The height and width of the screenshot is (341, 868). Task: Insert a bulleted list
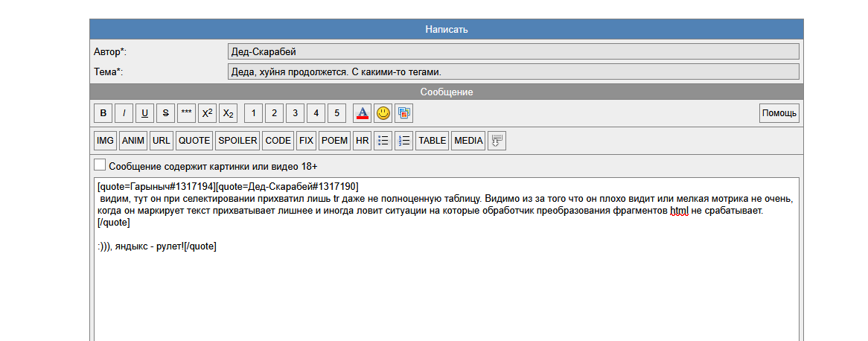383,141
